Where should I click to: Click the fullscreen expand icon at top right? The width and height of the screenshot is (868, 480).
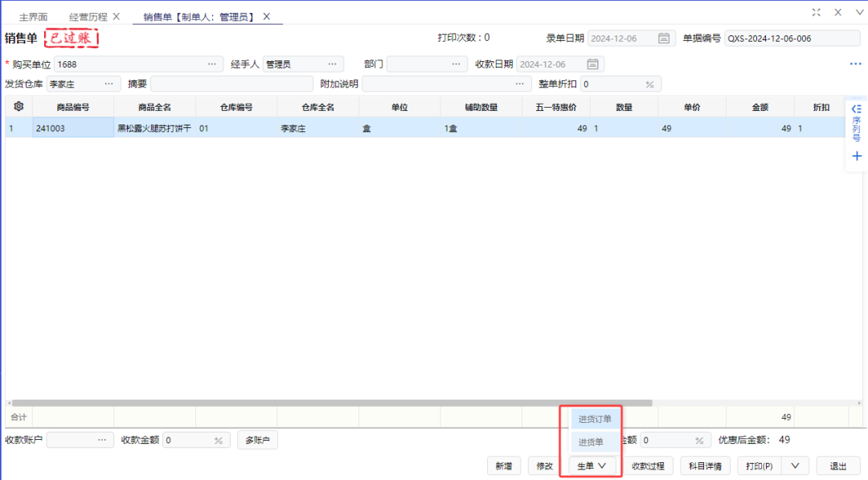(816, 12)
